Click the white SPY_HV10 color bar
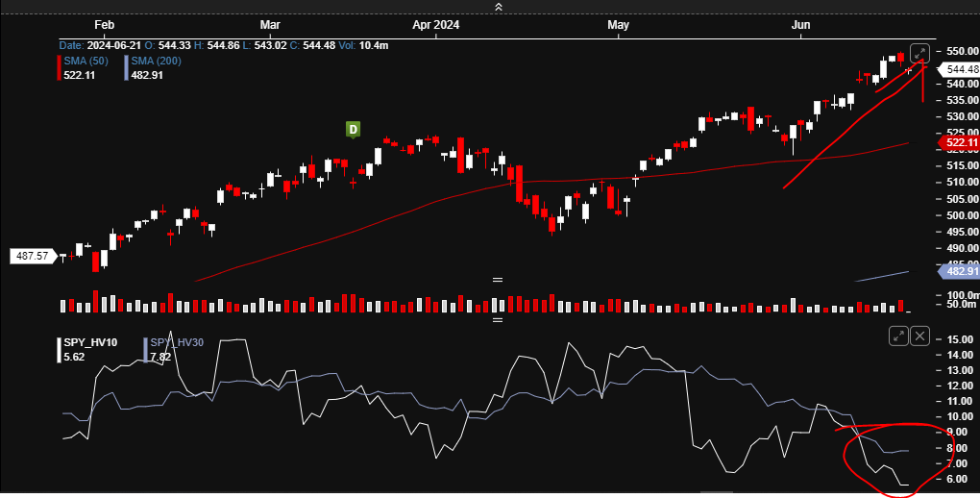Viewport: 980px width, 498px height. click(x=60, y=350)
